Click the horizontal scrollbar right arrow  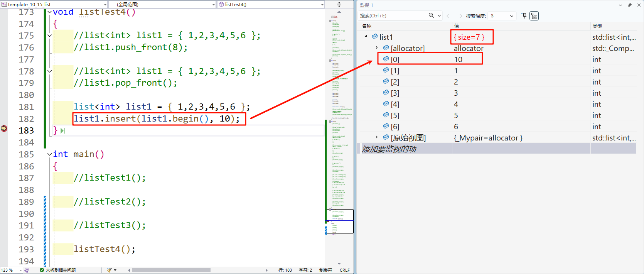(x=266, y=270)
